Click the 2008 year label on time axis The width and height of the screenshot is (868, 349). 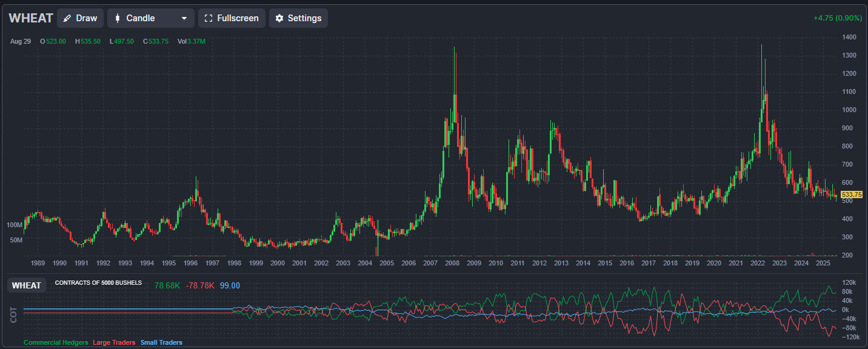[452, 263]
